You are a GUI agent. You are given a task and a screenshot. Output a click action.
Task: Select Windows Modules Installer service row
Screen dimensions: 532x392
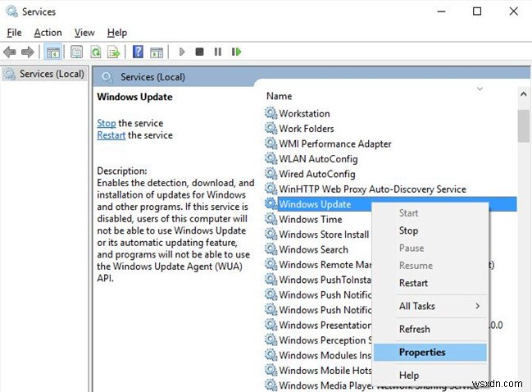pyautogui.click(x=325, y=355)
